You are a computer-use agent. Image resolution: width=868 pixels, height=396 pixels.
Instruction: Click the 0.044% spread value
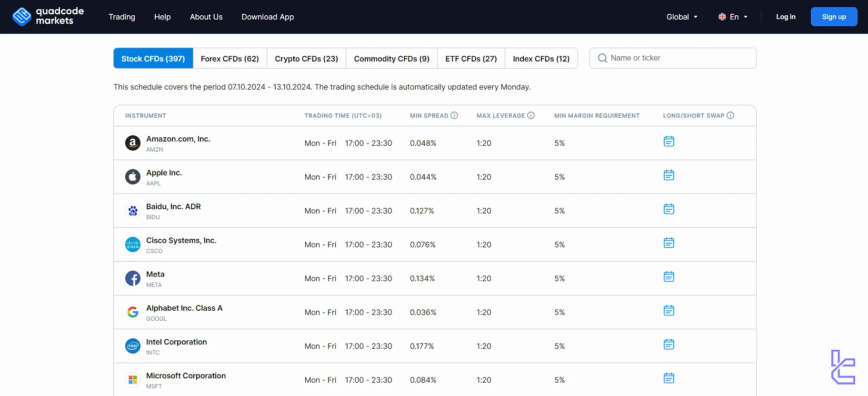423,177
